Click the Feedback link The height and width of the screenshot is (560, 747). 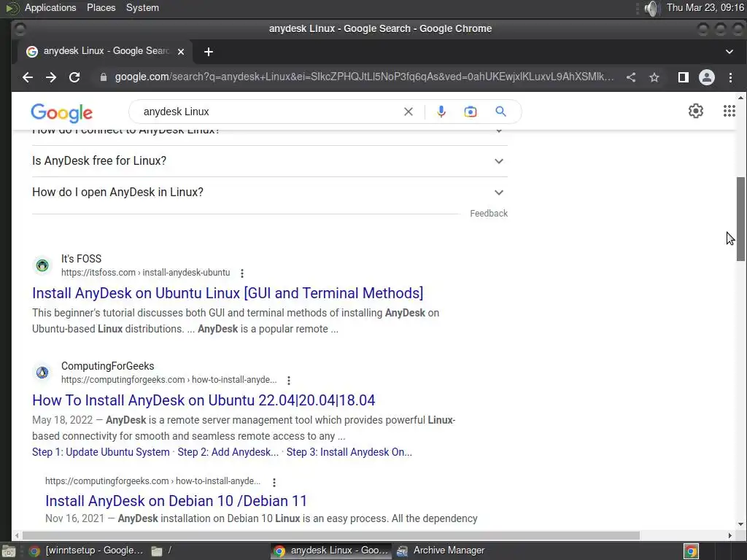(489, 214)
